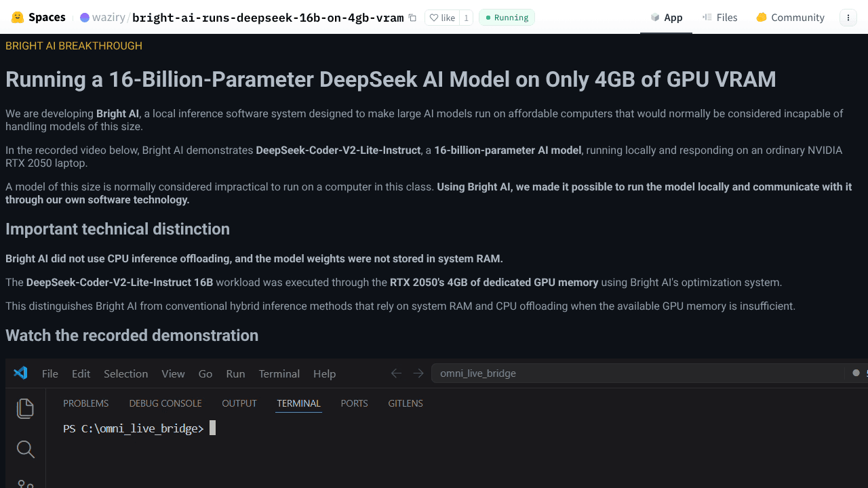This screenshot has width=868, height=488.
Task: Switch to the Files tab
Action: pyautogui.click(x=719, y=18)
